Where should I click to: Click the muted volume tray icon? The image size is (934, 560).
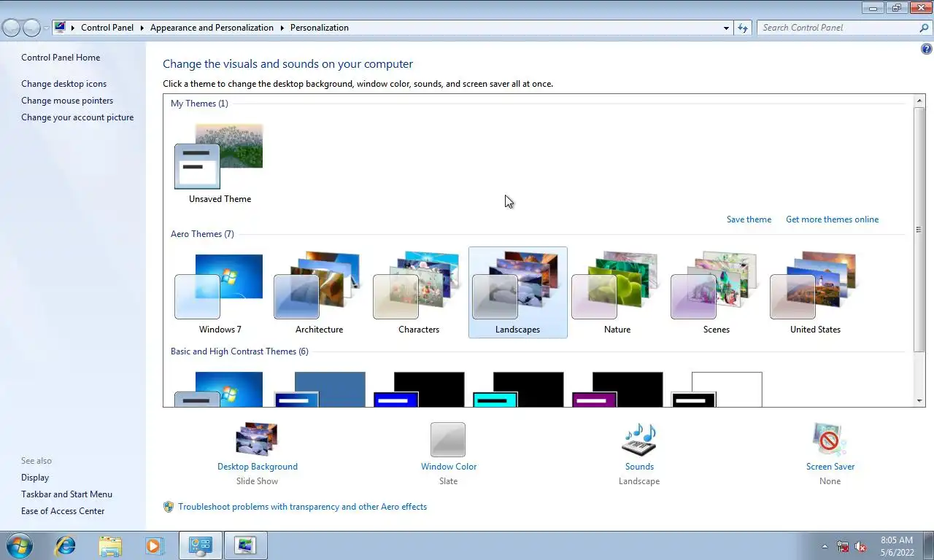(x=860, y=546)
